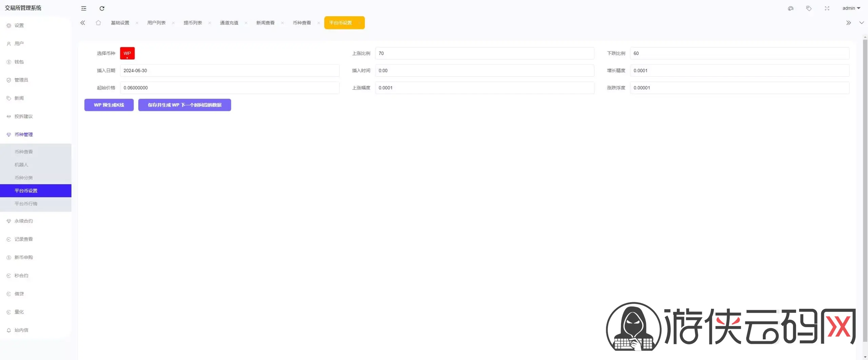Click the 上涨比例 input field
Viewport: 868px width, 360px height.
click(x=484, y=53)
